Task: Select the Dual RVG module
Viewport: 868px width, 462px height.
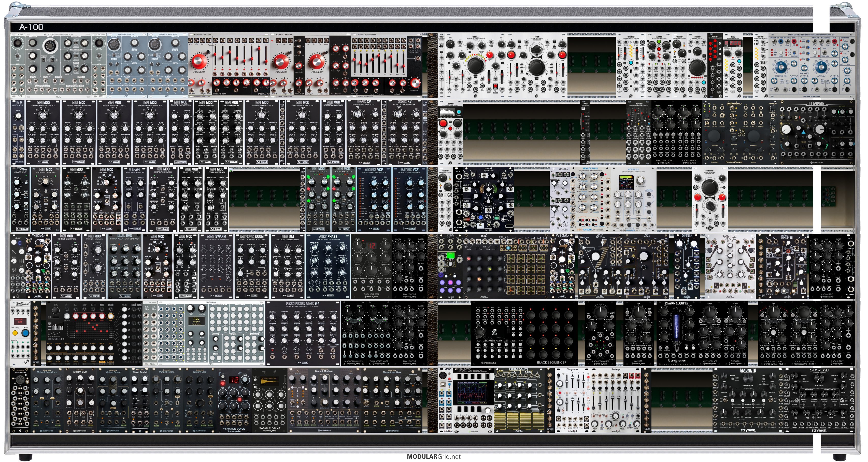Action: [x=124, y=266]
